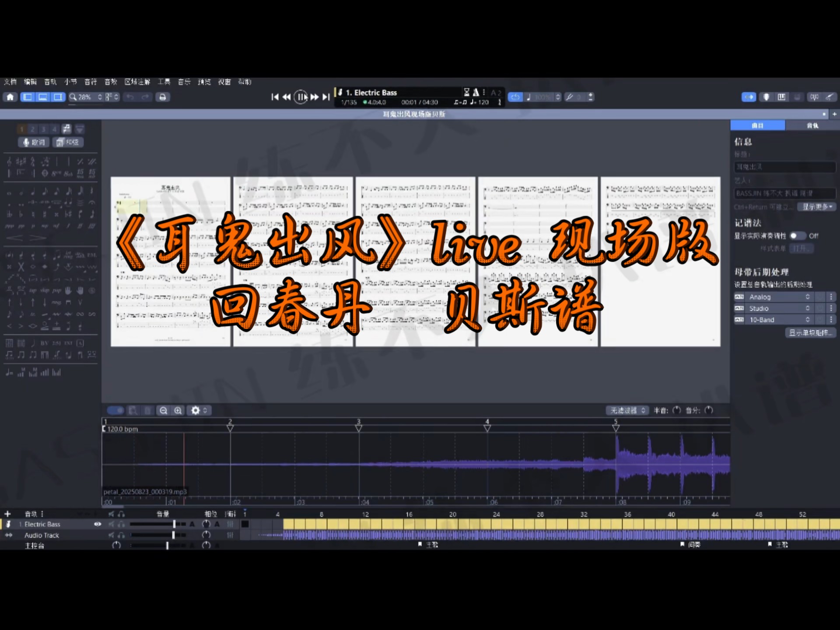This screenshot has width=840, height=630.
Task: Toggle display actual playing key switch
Action: coord(797,236)
